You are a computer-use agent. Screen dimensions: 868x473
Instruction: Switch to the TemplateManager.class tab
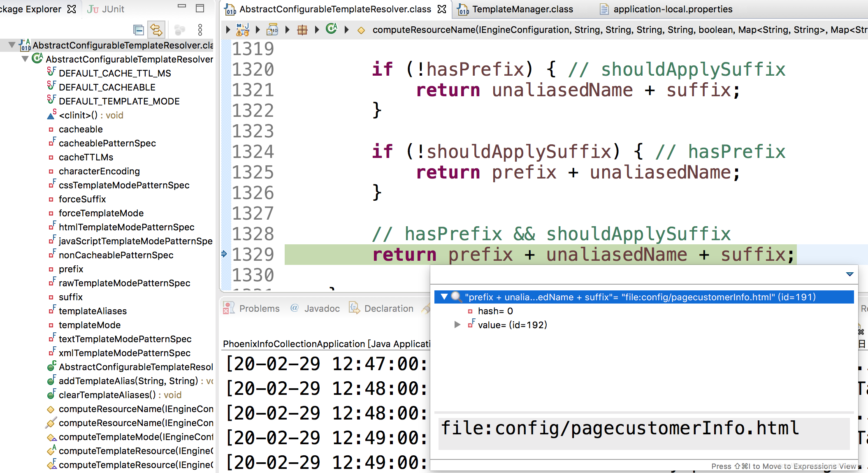click(x=522, y=9)
